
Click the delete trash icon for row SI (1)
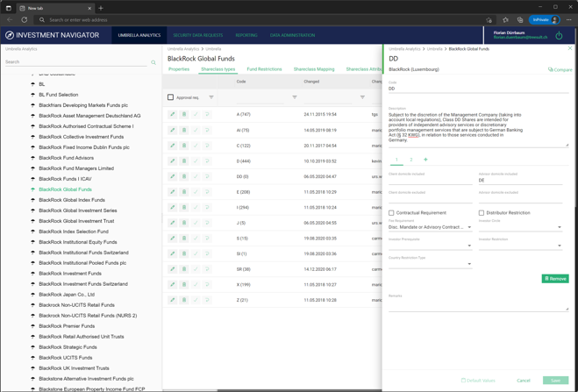coord(184,253)
